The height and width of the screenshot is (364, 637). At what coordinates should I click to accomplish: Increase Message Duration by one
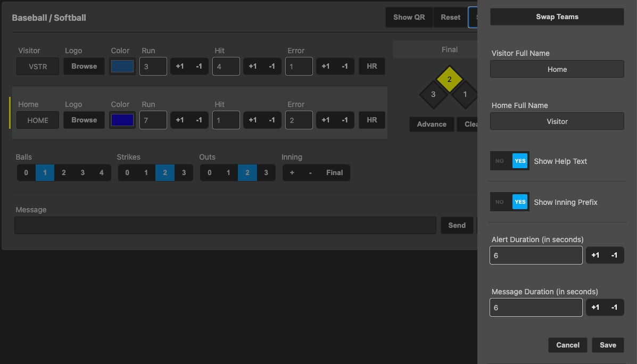coord(595,308)
